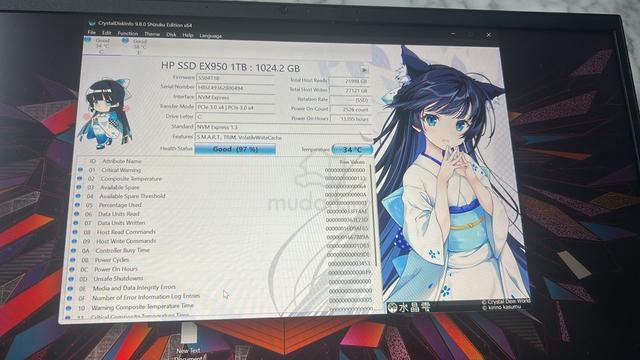Screen dimensions: 640x360
Task: Click the Good (97 %) health status button
Action: [235, 149]
